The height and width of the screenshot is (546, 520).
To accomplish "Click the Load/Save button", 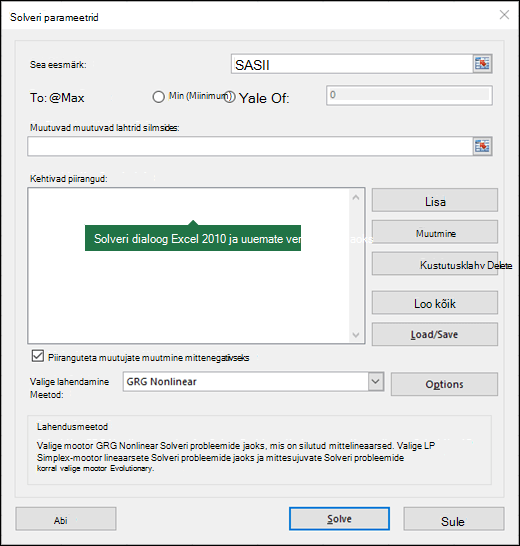I will pos(435,334).
